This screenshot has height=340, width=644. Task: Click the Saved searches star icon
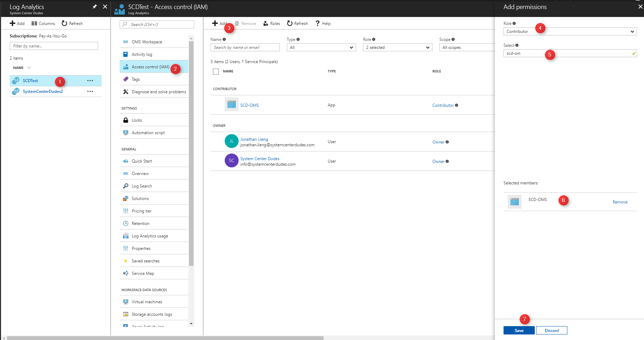[126, 261]
